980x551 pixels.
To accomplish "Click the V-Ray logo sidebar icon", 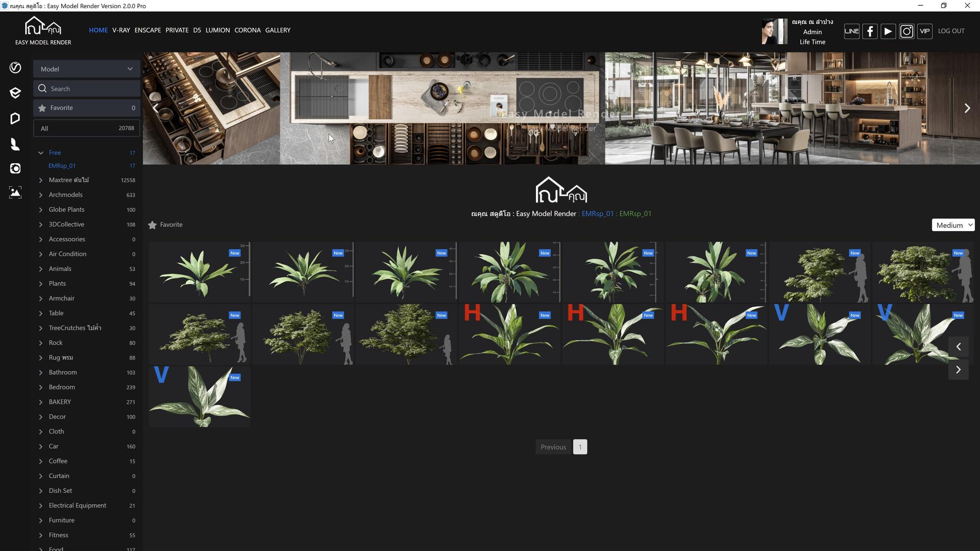I will click(x=15, y=67).
